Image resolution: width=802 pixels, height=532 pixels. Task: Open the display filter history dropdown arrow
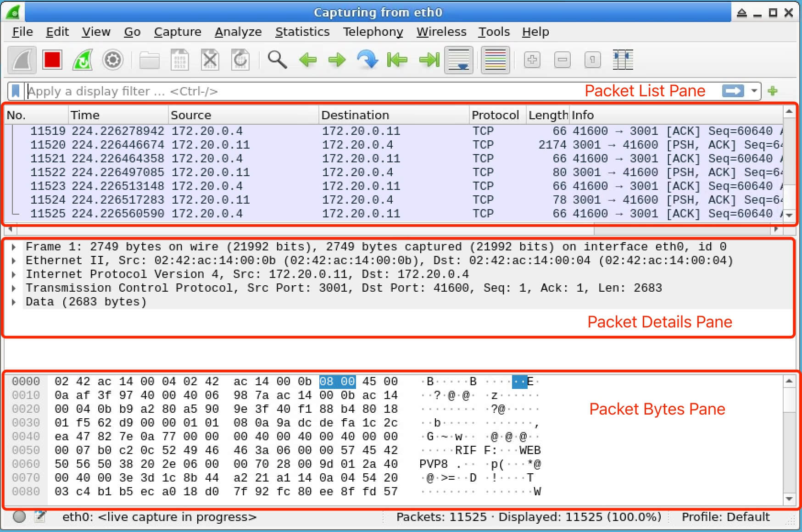click(753, 91)
